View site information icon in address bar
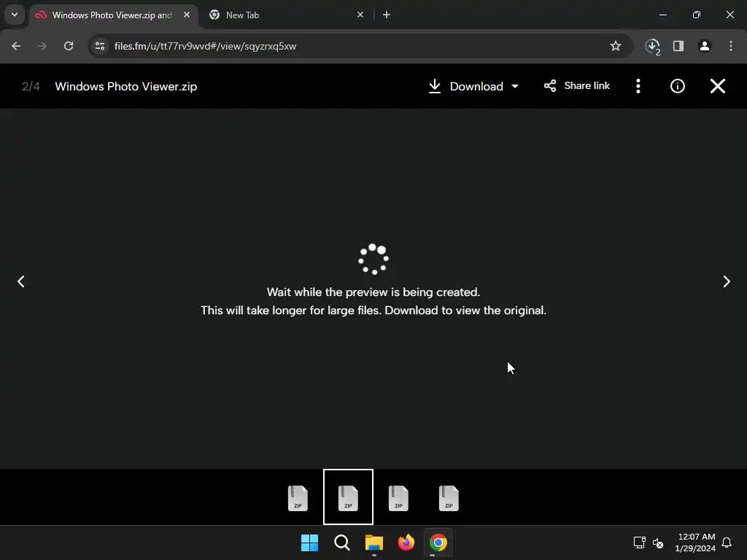 click(x=100, y=46)
